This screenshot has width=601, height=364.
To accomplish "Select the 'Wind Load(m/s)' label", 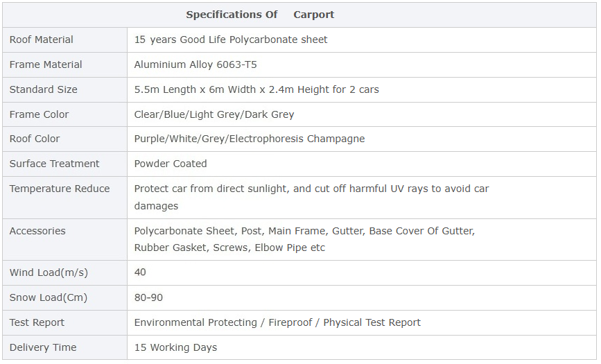I will [x=49, y=272].
